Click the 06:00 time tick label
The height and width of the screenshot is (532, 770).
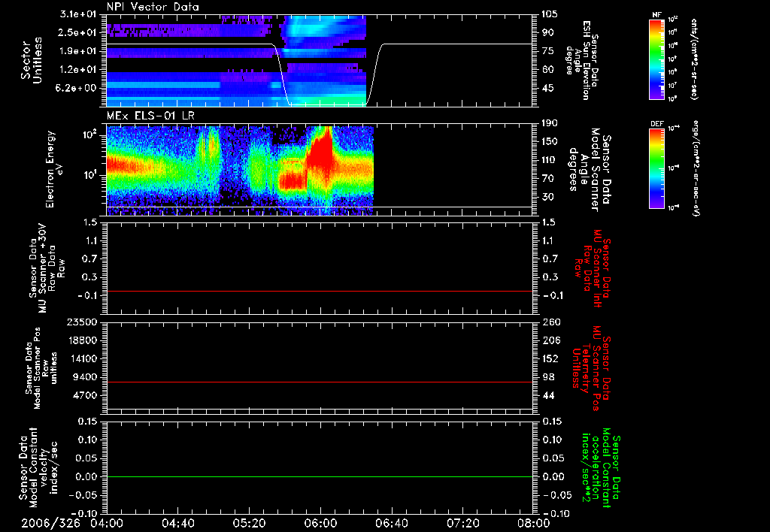point(320,524)
